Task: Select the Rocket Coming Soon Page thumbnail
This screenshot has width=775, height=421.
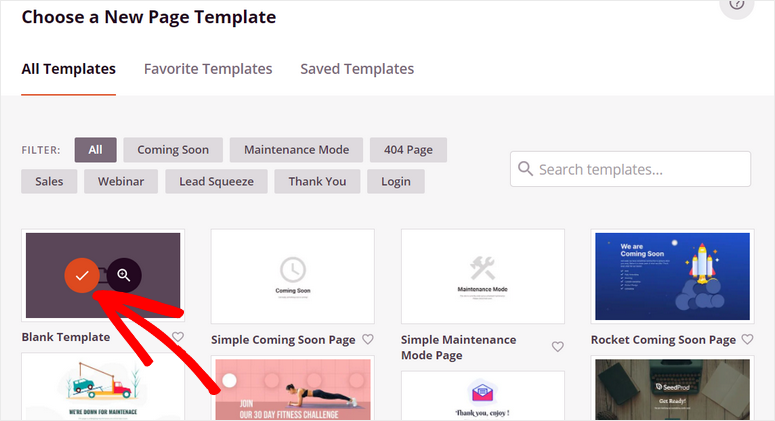Action: click(673, 276)
